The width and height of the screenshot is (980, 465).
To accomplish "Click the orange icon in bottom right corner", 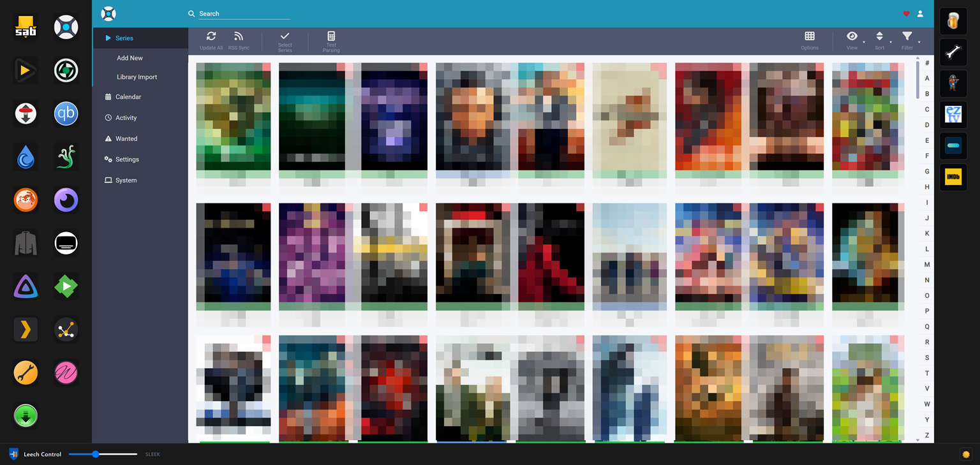I will coord(966,454).
